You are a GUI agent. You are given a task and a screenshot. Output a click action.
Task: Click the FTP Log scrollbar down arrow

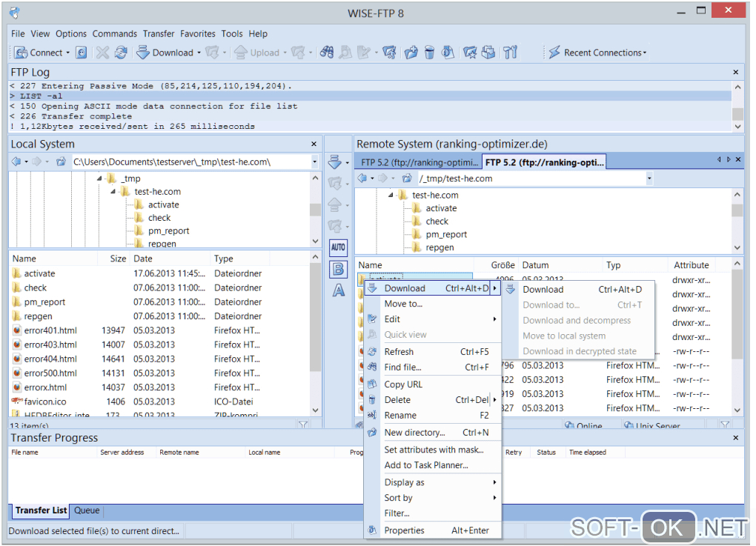click(737, 126)
